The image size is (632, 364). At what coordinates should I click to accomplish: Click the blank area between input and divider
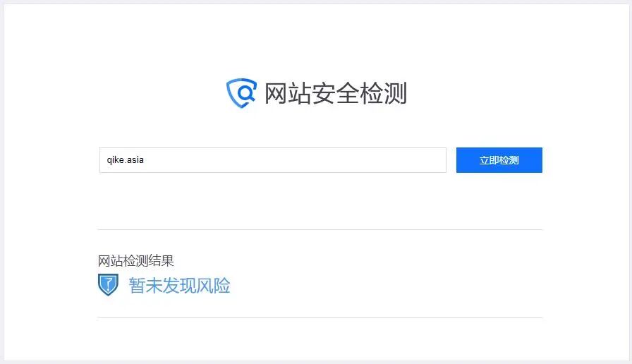[320, 201]
